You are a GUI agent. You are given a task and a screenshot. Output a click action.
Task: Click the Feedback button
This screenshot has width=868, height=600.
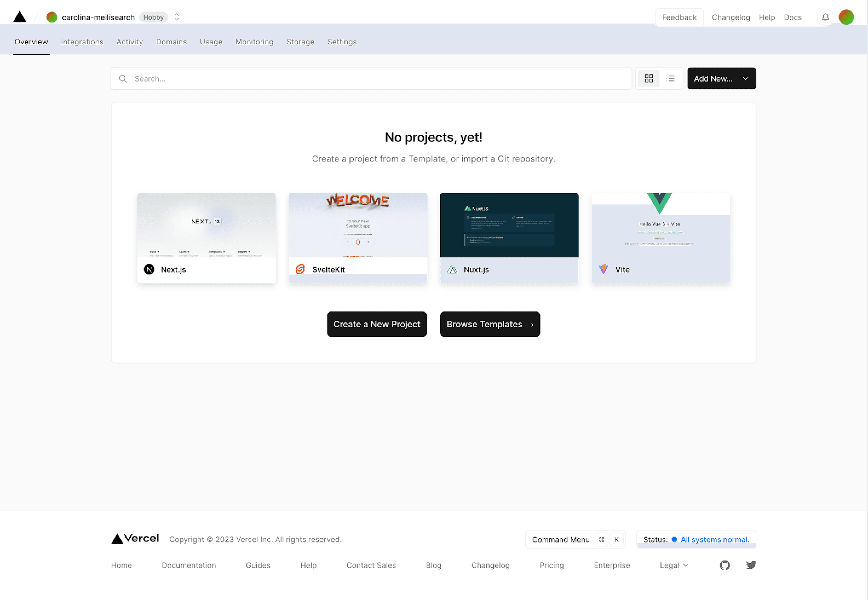point(679,17)
